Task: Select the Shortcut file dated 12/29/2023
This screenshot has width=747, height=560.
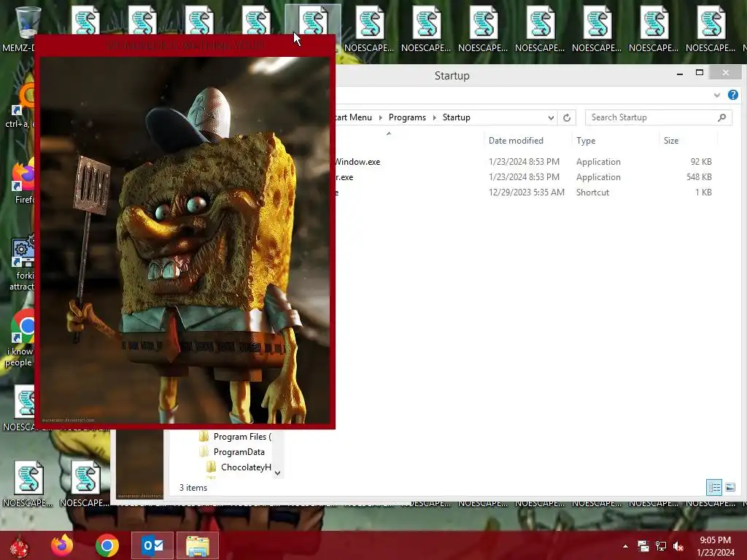Action: point(524,192)
